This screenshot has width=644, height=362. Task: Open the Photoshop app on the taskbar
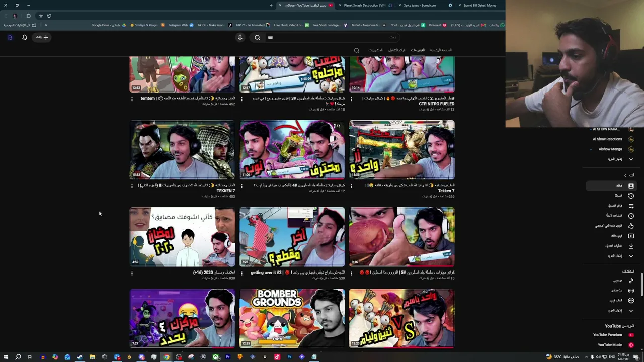[x=289, y=357]
